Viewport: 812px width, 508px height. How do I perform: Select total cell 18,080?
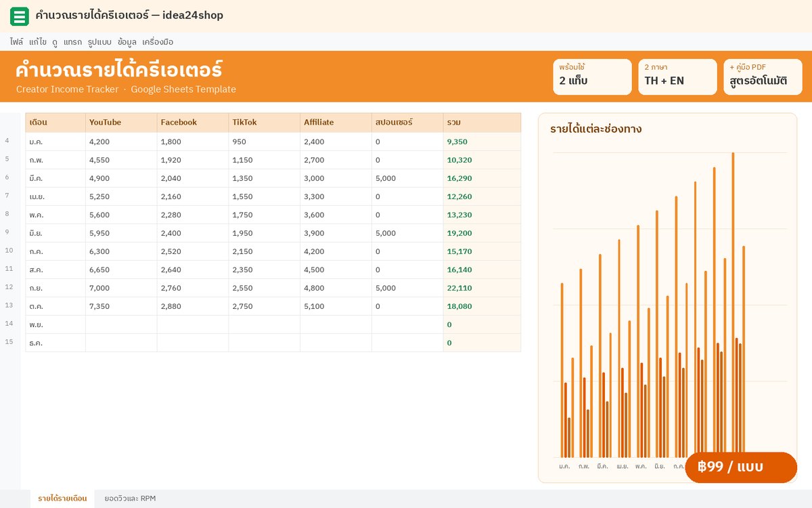[482, 306]
